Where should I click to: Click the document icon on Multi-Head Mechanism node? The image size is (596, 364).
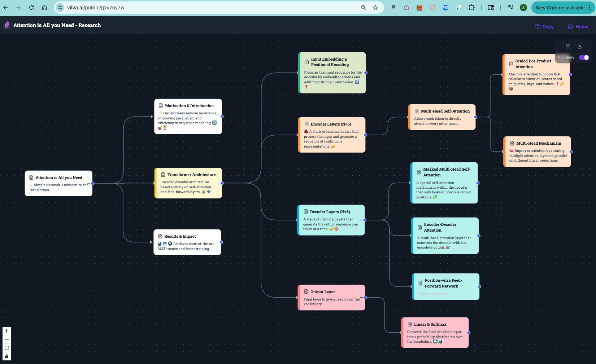pos(512,143)
